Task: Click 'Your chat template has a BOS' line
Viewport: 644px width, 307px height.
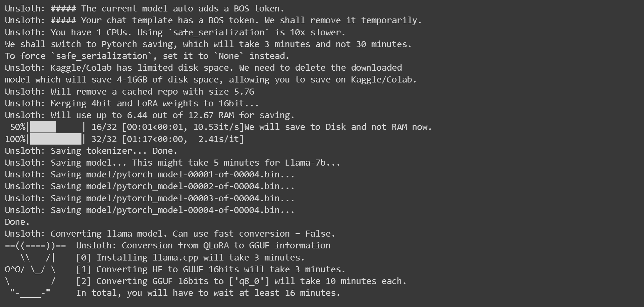Action: coord(213,20)
